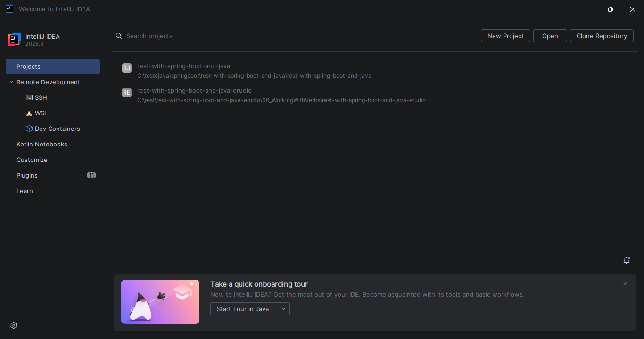644x339 pixels.
Task: Click the SSH terminal icon
Action: 29,97
